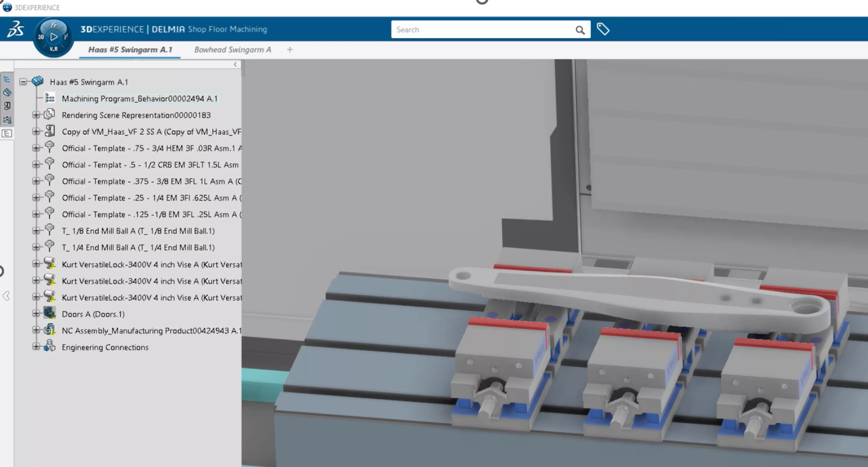The image size is (868, 467).
Task: Switch to Haas #5 Swingarm A.1 tab
Action: coord(130,49)
